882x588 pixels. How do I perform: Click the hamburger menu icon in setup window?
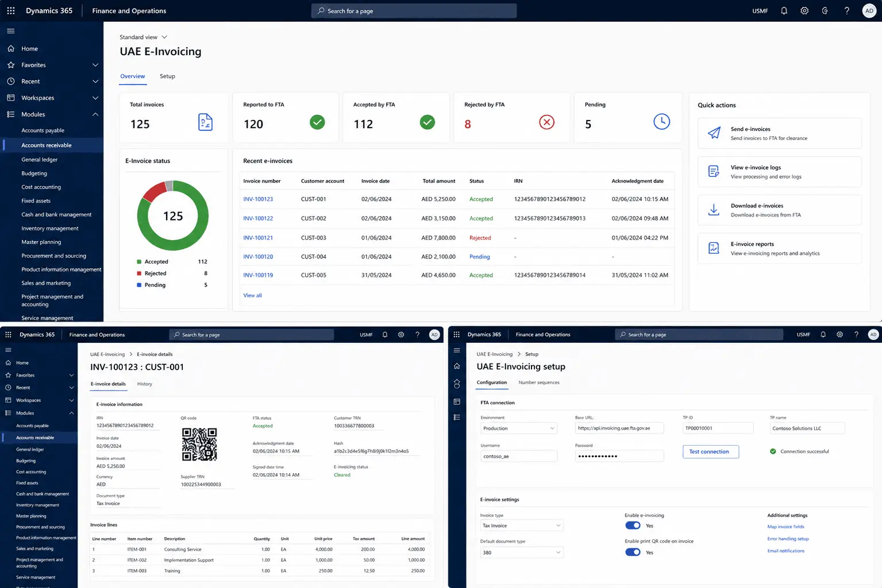coord(457,350)
